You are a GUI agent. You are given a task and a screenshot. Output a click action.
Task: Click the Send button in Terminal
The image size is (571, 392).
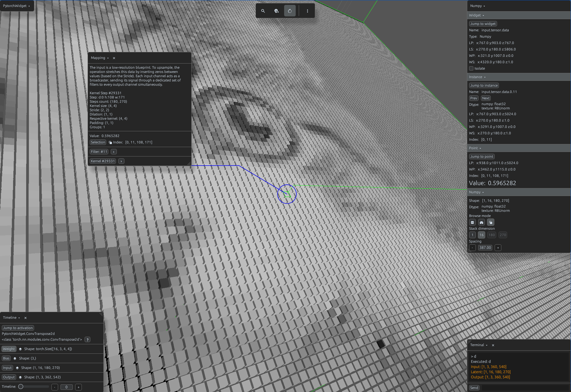pyautogui.click(x=474, y=388)
